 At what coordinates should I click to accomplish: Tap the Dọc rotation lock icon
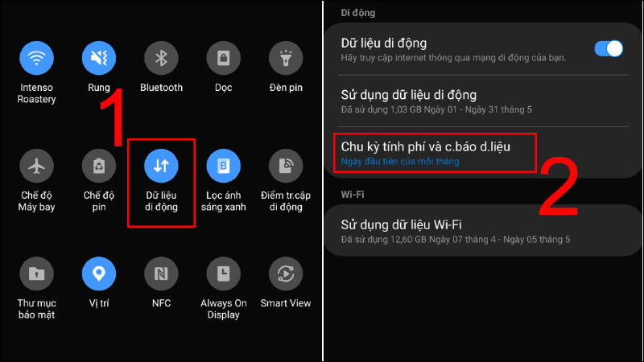(224, 58)
